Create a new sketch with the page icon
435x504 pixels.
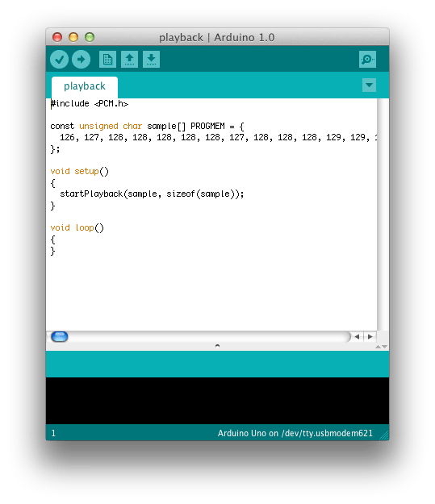click(108, 60)
